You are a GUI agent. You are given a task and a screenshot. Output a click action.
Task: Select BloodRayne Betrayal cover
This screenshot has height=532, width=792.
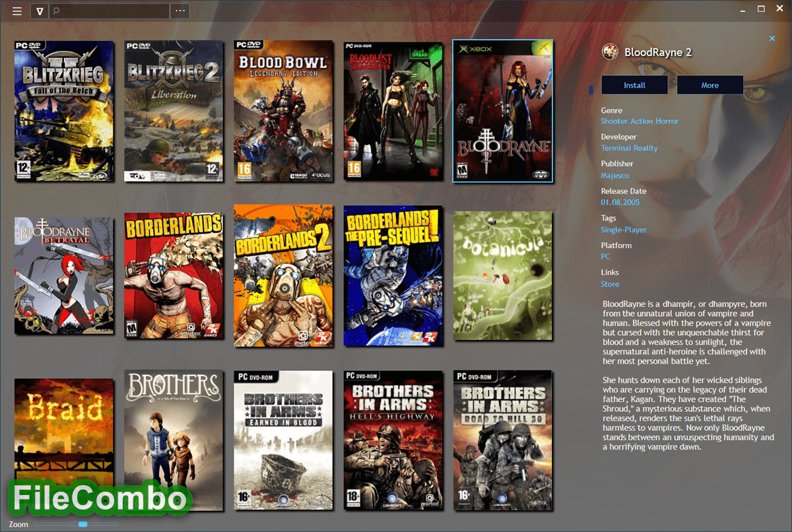point(64,276)
